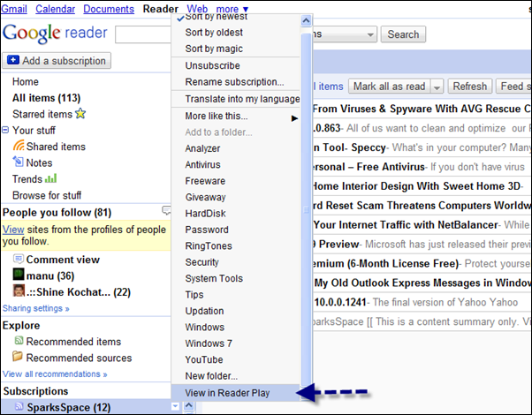
Task: Add feed to Analyzer folder
Action: 202,148
